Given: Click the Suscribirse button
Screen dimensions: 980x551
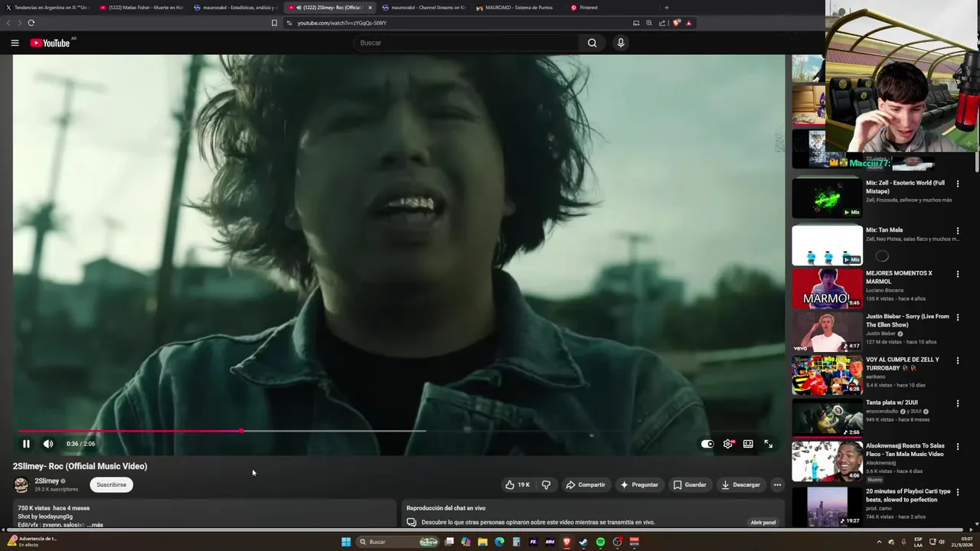Looking at the screenshot, I should coord(111,484).
